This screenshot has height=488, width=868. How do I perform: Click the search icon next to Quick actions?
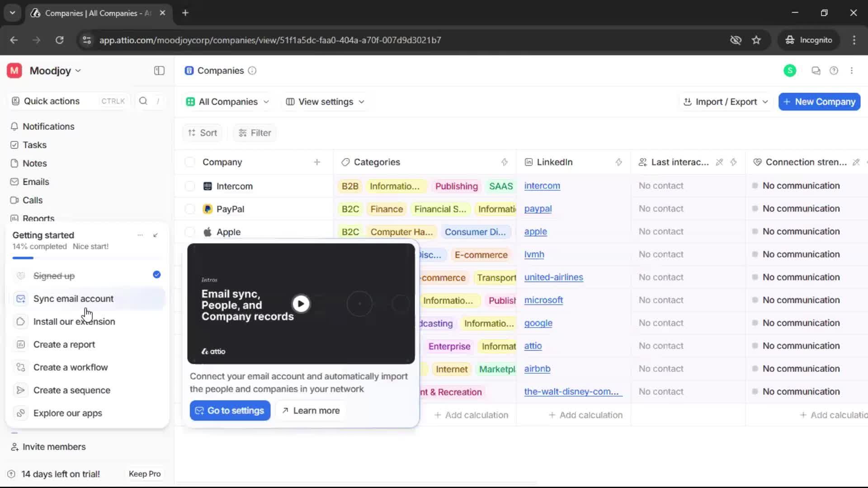tap(143, 101)
